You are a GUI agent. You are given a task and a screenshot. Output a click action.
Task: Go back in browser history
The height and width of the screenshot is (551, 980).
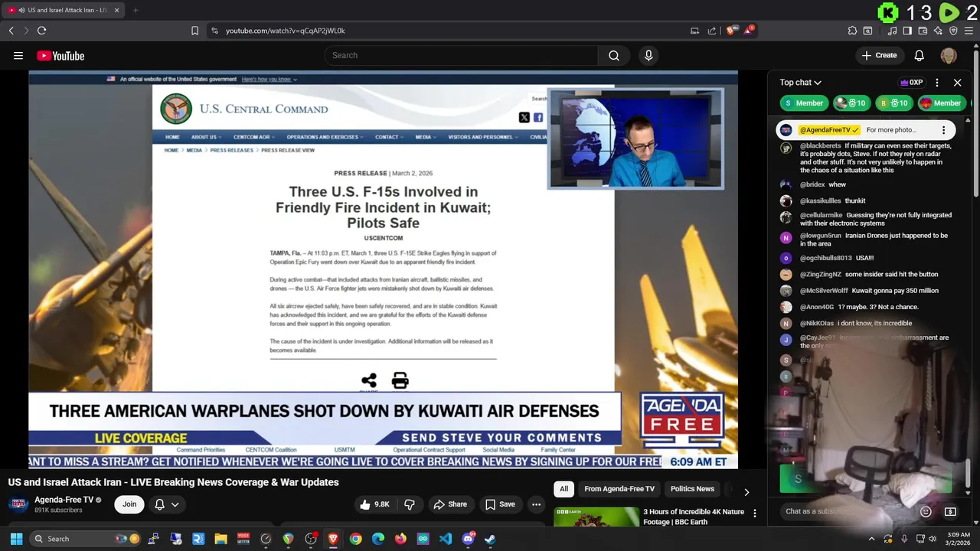11,31
